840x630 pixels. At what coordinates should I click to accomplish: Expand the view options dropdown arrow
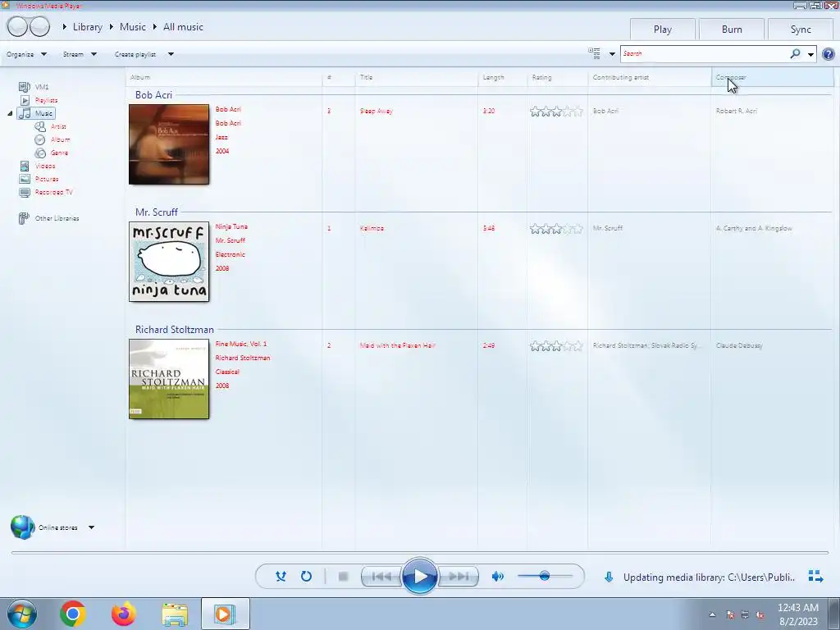click(612, 54)
